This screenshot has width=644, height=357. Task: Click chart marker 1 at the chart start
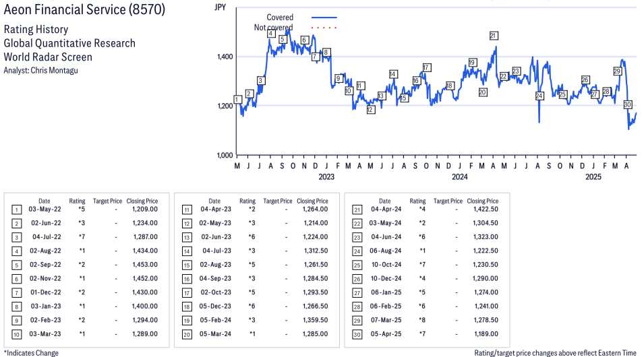pos(238,99)
